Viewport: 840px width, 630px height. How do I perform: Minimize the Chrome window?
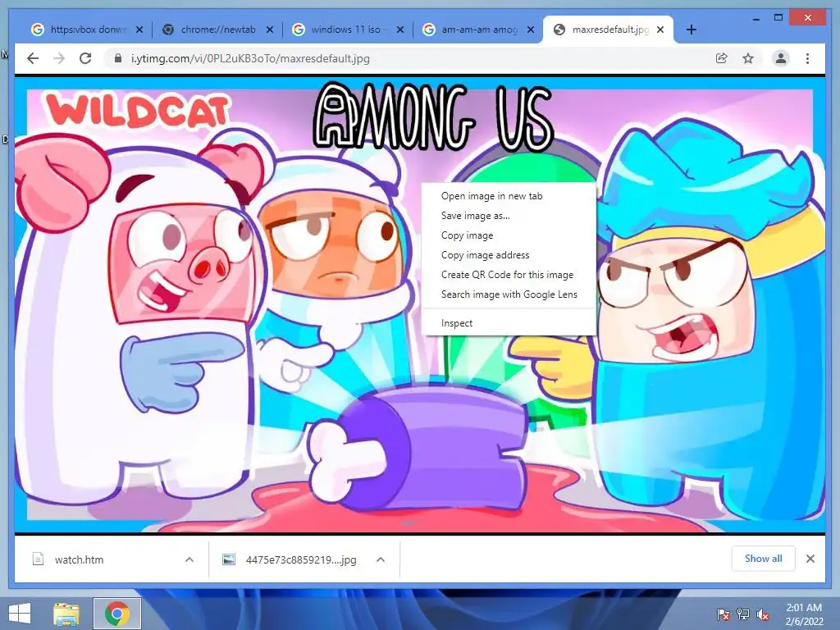click(x=756, y=18)
